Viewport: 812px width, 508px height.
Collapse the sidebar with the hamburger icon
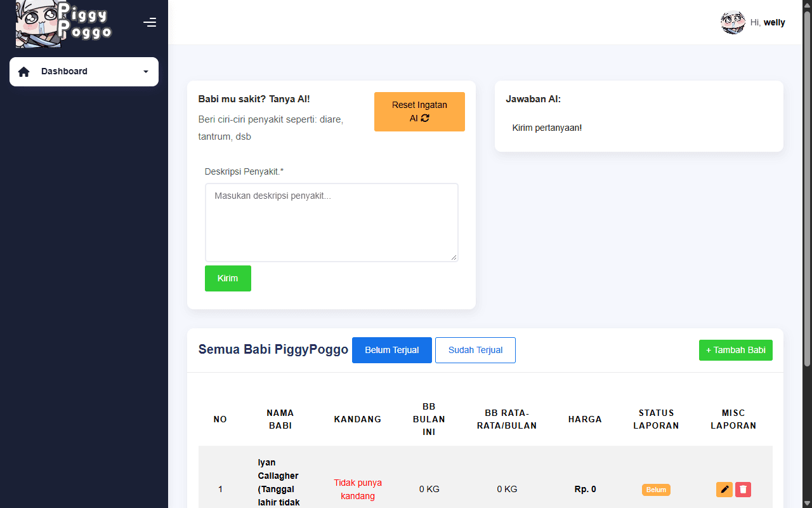(150, 23)
